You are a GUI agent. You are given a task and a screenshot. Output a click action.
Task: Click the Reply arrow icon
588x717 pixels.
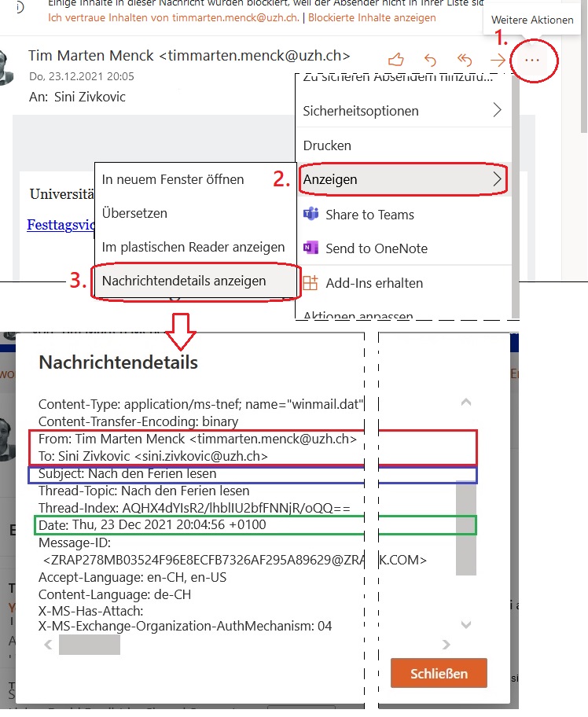click(x=430, y=60)
